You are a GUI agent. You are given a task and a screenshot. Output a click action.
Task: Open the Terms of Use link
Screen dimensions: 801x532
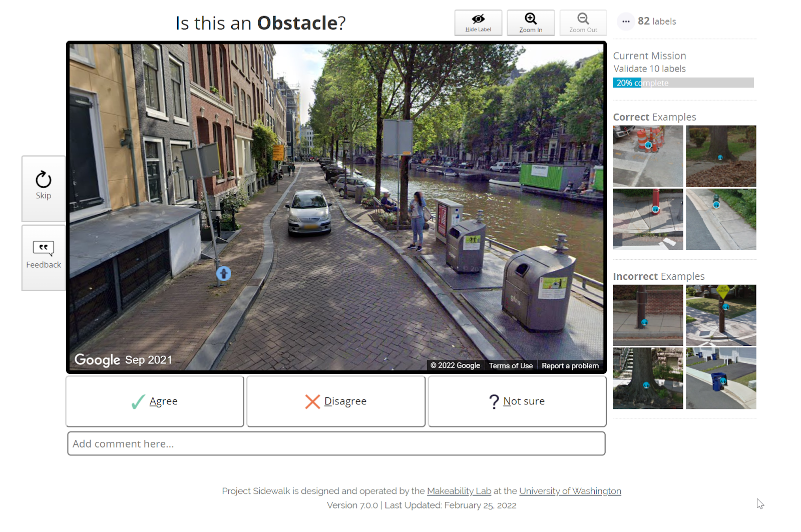tap(511, 365)
